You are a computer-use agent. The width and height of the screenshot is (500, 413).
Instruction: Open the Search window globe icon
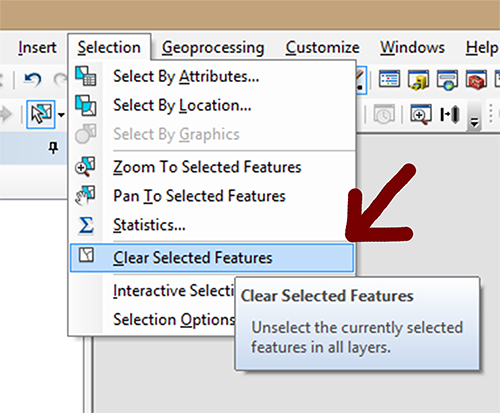point(447,80)
